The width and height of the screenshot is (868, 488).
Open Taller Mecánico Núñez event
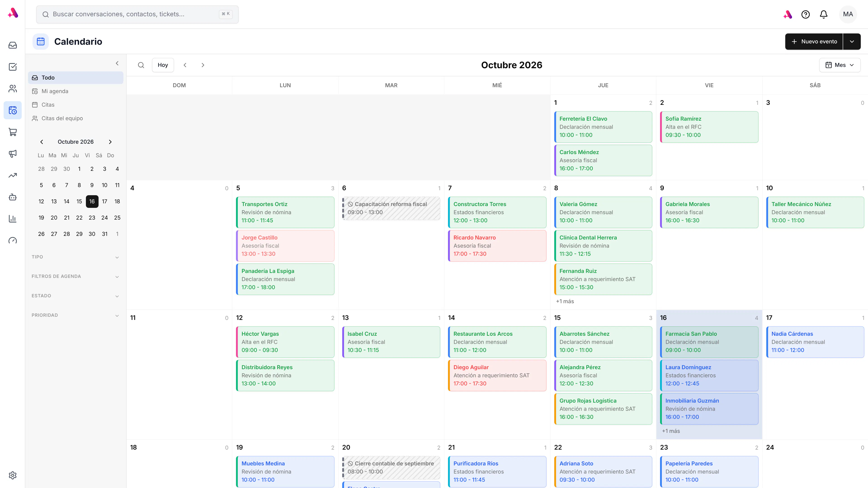pos(815,212)
